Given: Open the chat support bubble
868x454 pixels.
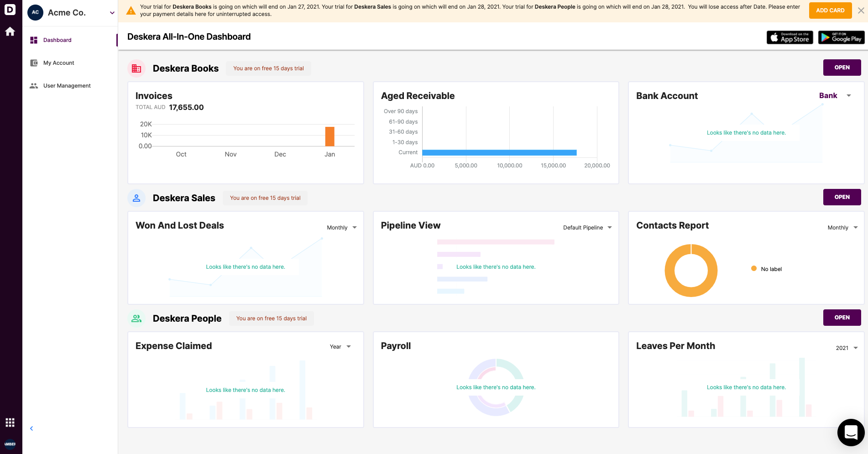Looking at the screenshot, I should click(851, 432).
